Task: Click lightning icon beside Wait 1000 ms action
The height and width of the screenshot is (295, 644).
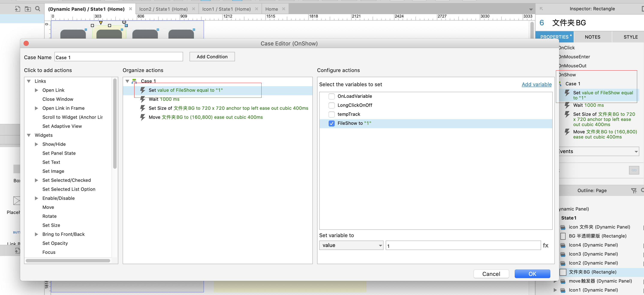Action: (x=143, y=99)
